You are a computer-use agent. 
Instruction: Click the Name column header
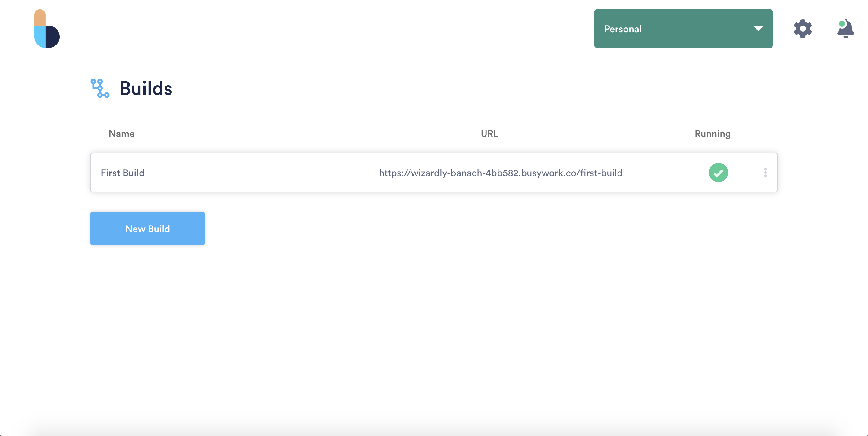pos(121,134)
